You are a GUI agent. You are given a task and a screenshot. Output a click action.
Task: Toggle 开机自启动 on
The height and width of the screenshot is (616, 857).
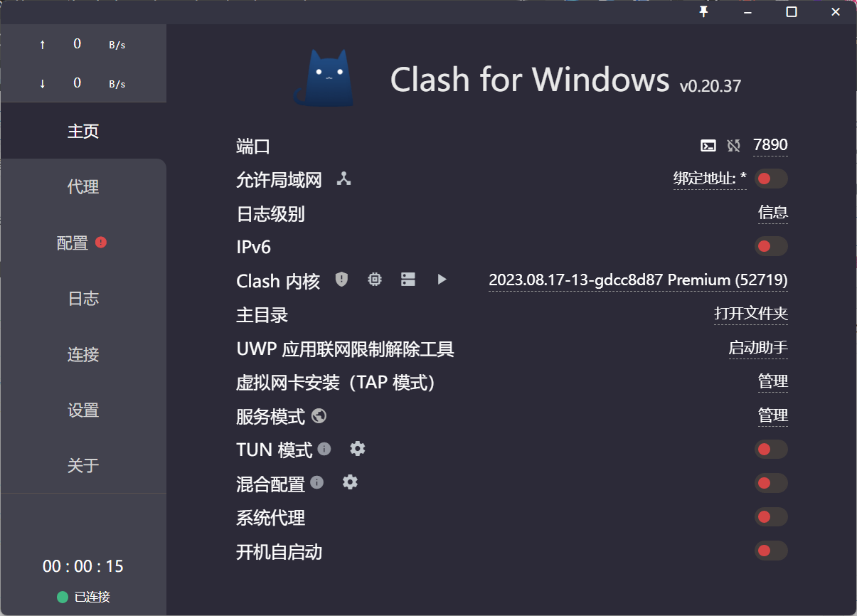771,551
